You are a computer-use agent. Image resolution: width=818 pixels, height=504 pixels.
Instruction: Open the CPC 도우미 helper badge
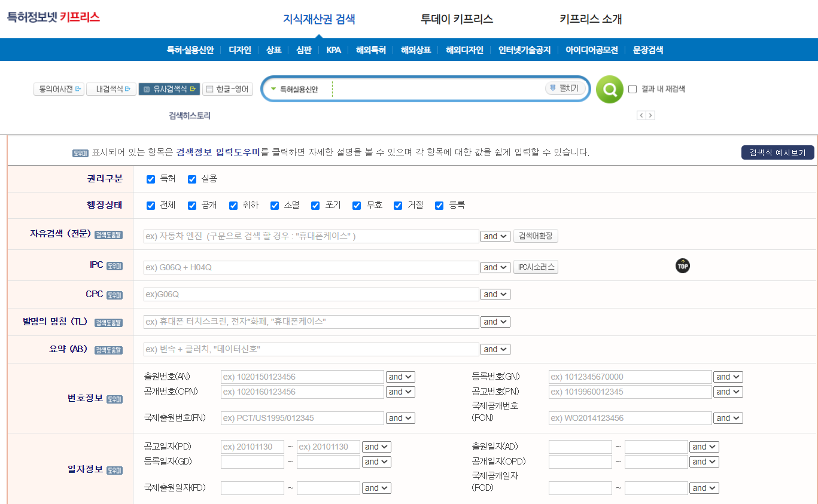[x=114, y=295]
